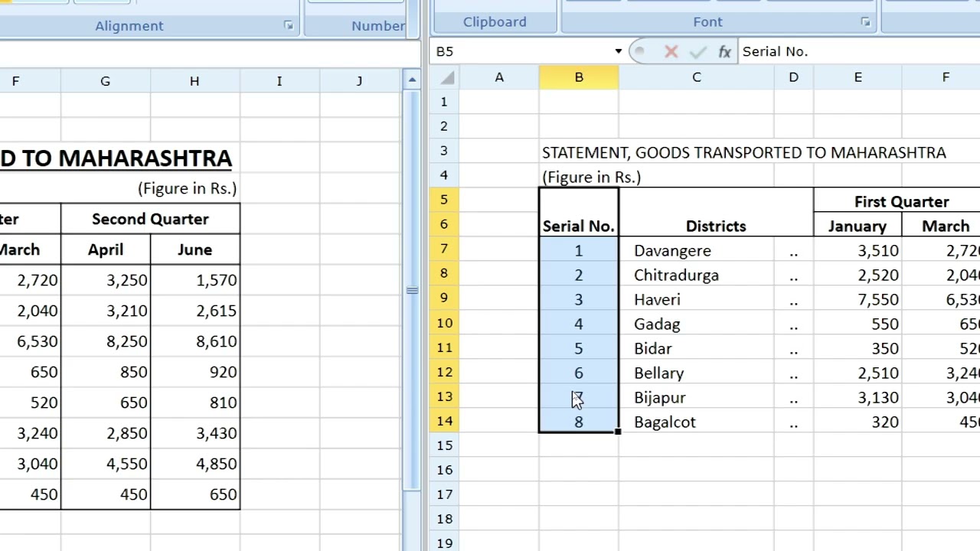Click the (Figure in Rs.) cell in left window
This screenshot has width=980, height=551.
pyautogui.click(x=188, y=188)
